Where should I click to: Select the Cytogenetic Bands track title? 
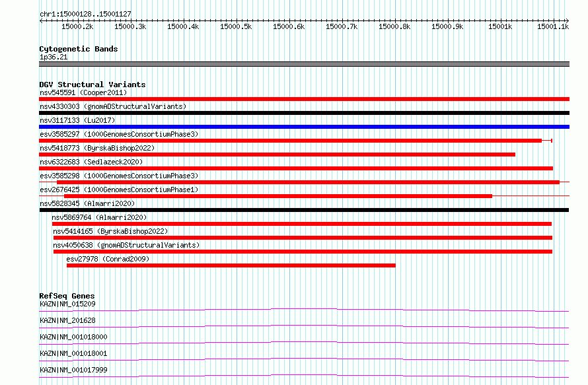coord(79,49)
